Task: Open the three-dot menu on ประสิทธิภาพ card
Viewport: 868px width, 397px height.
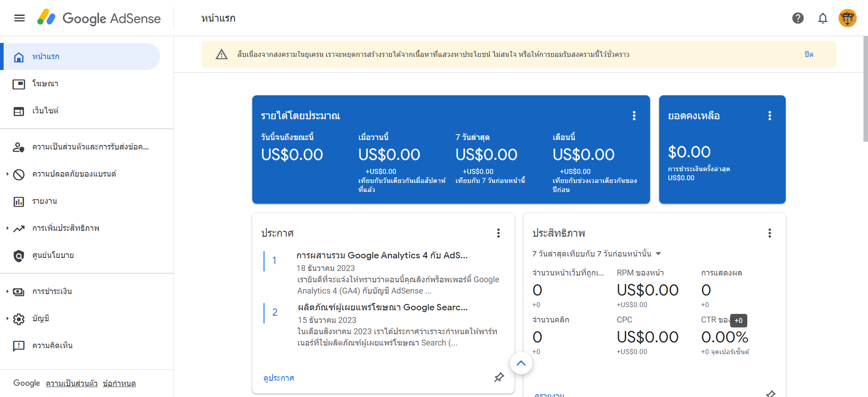Action: [x=769, y=233]
